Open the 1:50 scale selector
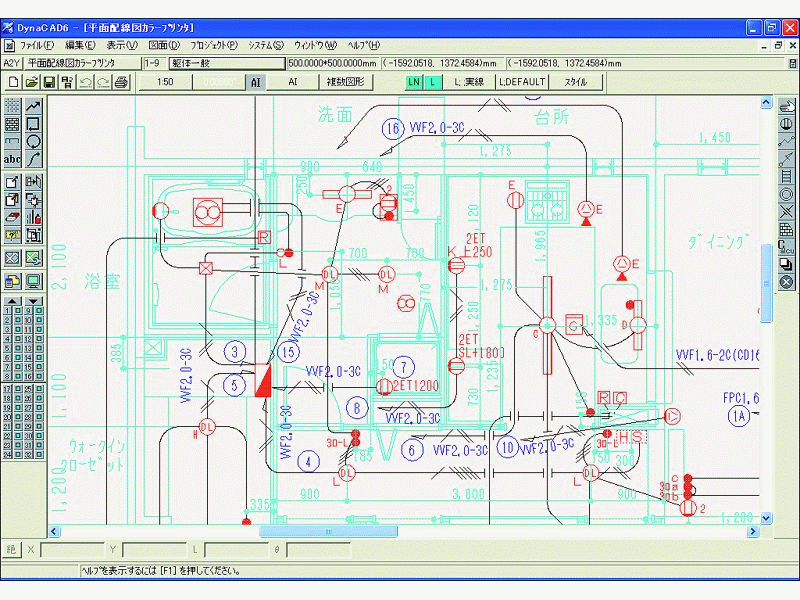The image size is (800, 600). tap(164, 82)
